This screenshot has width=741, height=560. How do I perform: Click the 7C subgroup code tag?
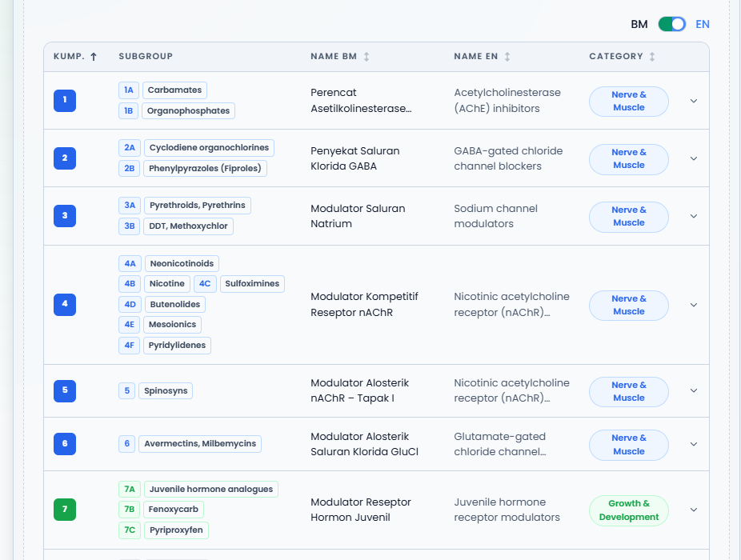[x=130, y=530]
